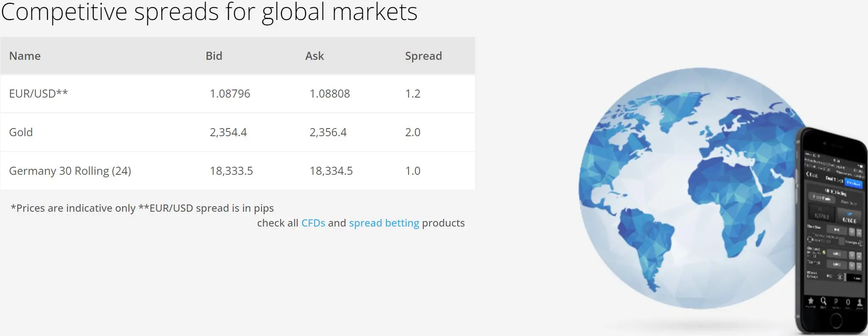This screenshot has width=868, height=336.
Task: Select the Gold market name
Action: tap(21, 132)
